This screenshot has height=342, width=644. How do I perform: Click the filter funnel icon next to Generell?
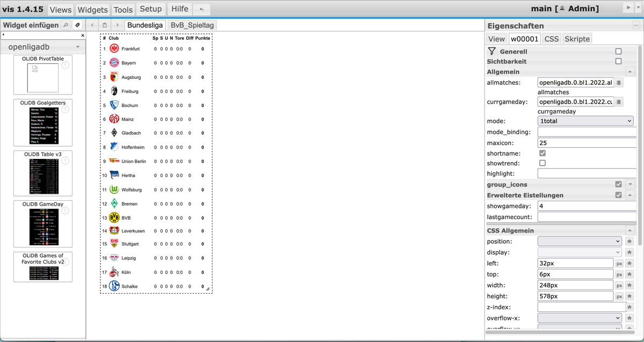[492, 52]
